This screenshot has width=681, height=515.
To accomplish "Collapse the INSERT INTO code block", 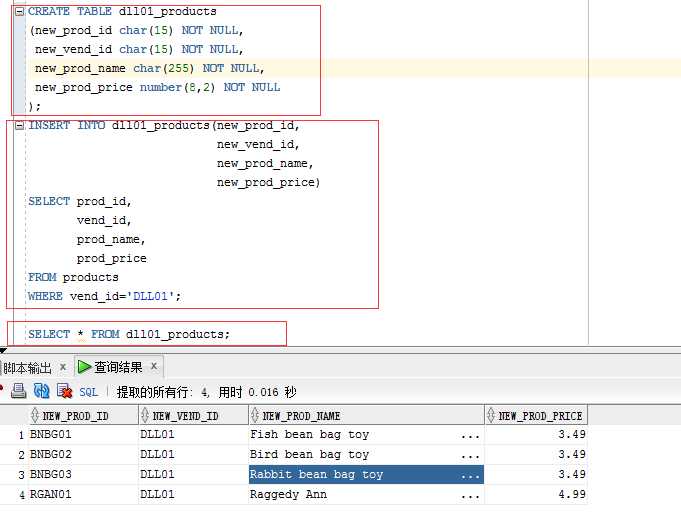I will (20, 126).
